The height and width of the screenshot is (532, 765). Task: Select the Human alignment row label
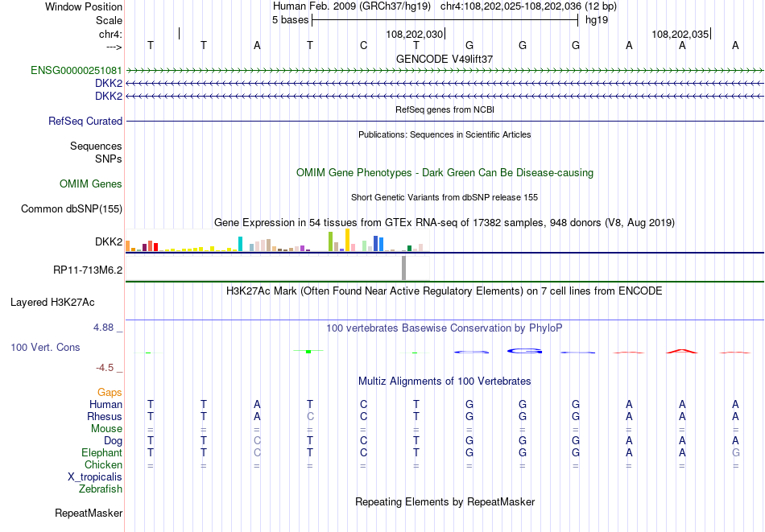coord(105,404)
